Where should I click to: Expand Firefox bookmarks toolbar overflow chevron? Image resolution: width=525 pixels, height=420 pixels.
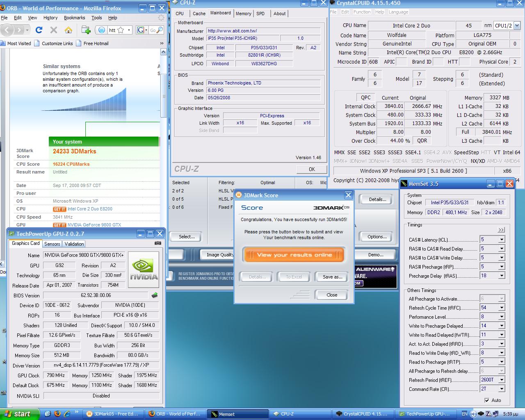click(162, 43)
